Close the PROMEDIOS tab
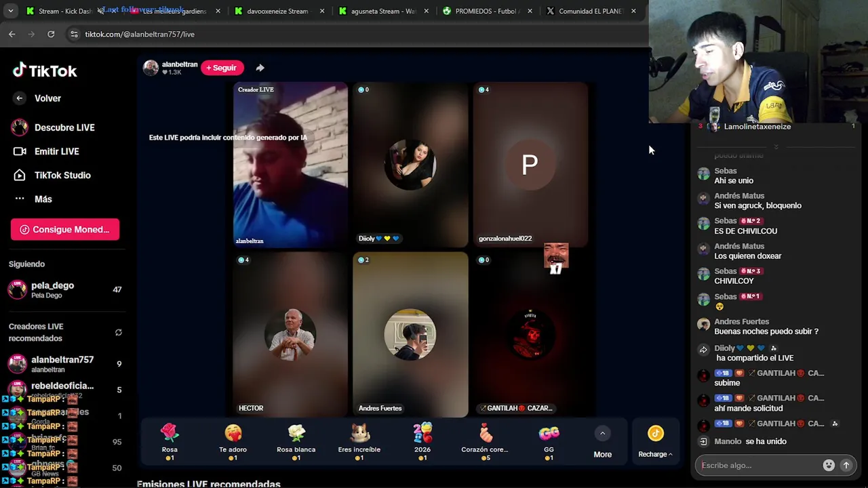The image size is (868, 488). pos(530,11)
